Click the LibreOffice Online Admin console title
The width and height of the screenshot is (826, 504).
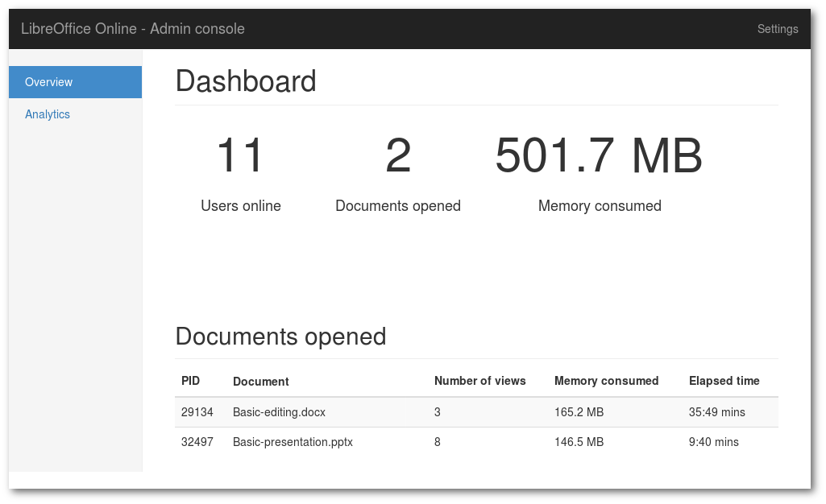133,29
